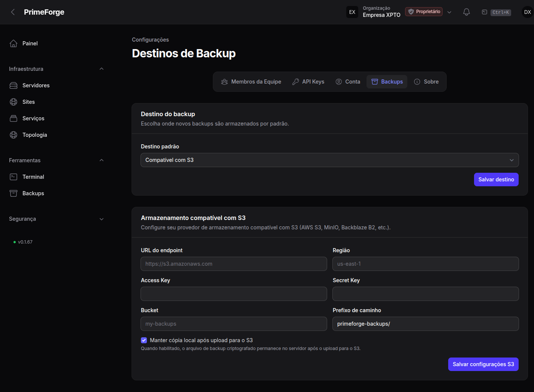Click the back arrow next to PrimeForge
Image resolution: width=534 pixels, height=392 pixels.
pyautogui.click(x=13, y=12)
